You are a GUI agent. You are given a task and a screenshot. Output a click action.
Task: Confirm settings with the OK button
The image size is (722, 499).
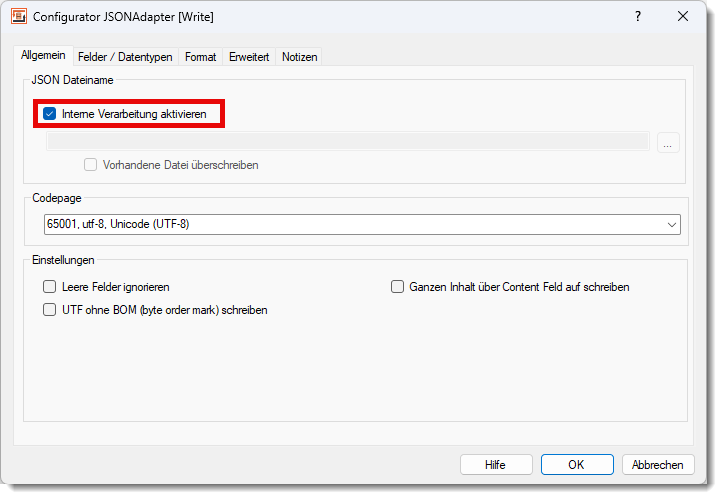coord(576,465)
